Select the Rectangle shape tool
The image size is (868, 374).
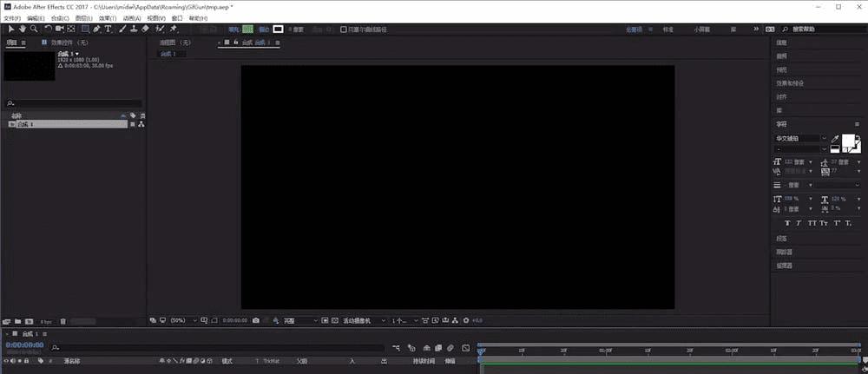(x=85, y=29)
